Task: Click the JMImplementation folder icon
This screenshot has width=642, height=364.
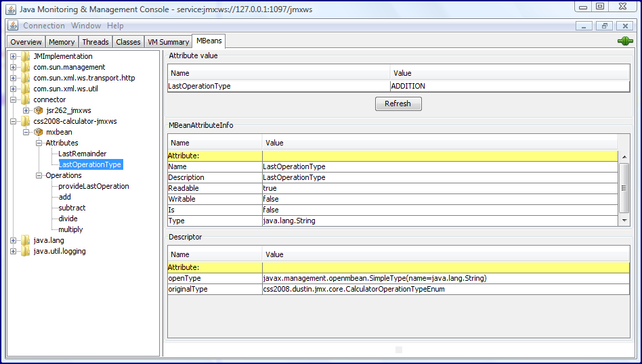Action: click(26, 56)
